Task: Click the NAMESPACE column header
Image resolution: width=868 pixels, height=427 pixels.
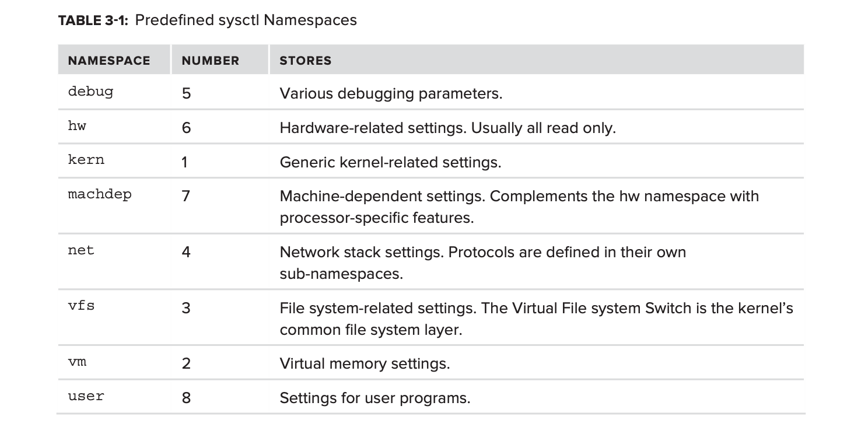Action: pyautogui.click(x=109, y=61)
